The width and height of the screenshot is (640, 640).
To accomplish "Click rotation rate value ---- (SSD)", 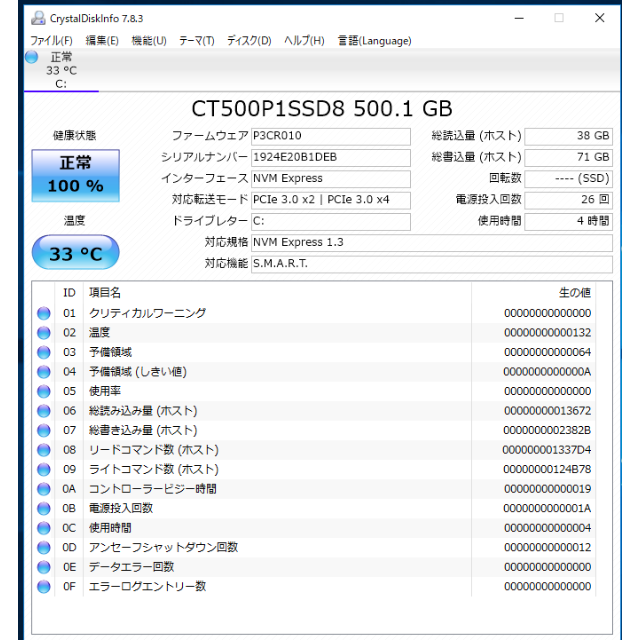I will 569,179.
